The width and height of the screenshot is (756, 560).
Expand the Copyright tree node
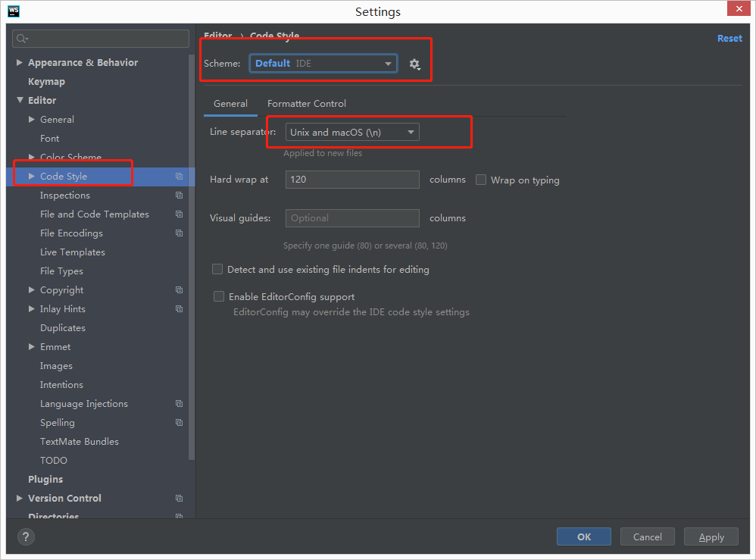pos(31,290)
